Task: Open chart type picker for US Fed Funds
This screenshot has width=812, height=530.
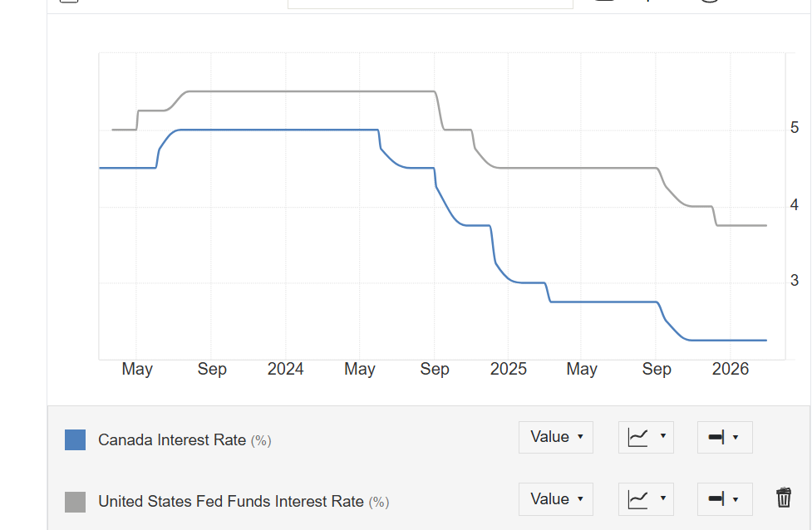Action: (x=646, y=499)
